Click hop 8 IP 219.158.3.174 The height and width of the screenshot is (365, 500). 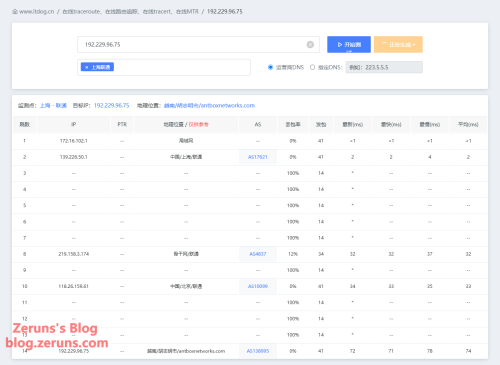click(x=74, y=254)
